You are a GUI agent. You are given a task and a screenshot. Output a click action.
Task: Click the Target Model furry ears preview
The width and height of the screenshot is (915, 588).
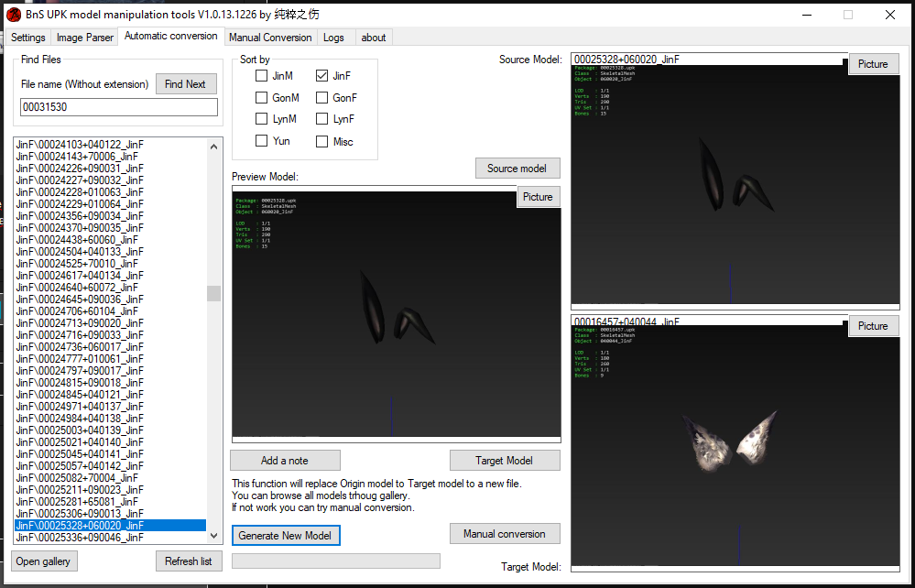pos(735,446)
